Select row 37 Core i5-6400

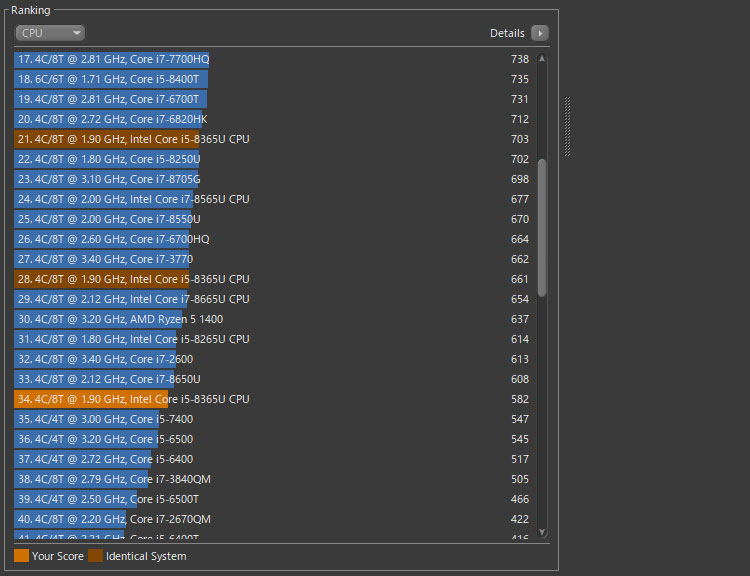pyautogui.click(x=274, y=459)
